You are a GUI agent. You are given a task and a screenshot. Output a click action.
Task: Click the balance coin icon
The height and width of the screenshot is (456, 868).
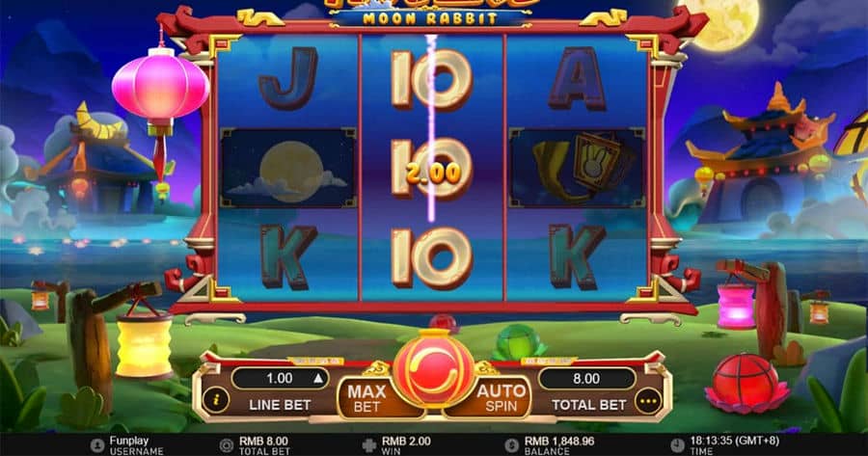[x=512, y=445]
